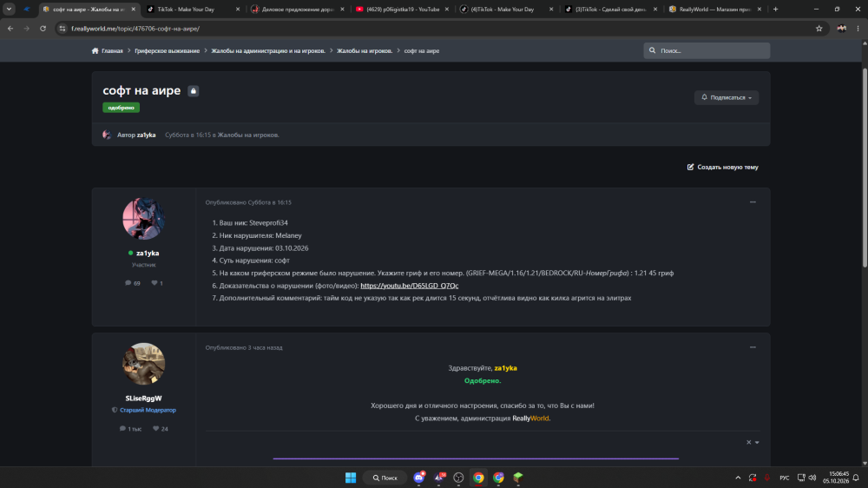This screenshot has height=488, width=868.
Task: Close the embedded banner with X icon
Action: [748, 442]
